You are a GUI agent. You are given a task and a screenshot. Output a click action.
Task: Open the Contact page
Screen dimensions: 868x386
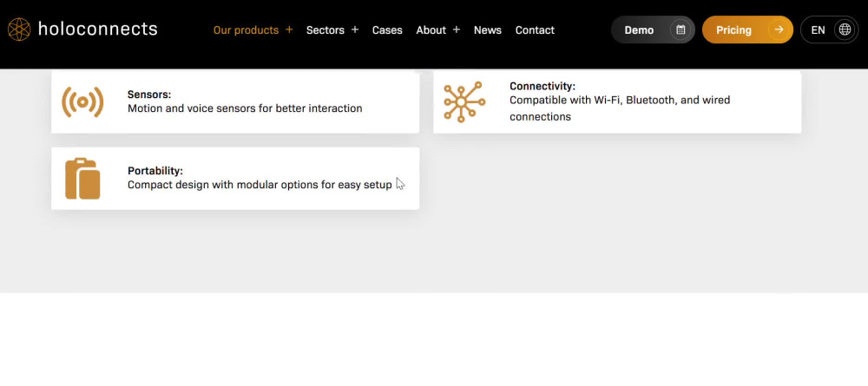pos(535,29)
